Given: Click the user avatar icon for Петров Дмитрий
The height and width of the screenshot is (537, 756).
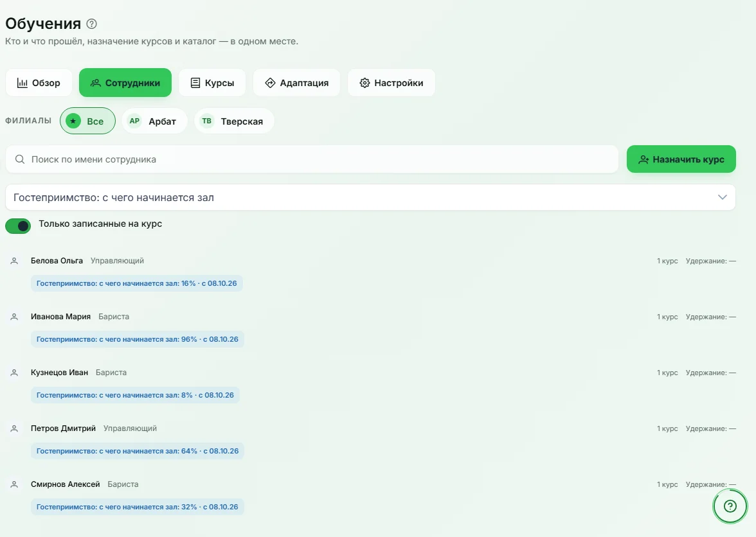Looking at the screenshot, I should coord(14,428).
